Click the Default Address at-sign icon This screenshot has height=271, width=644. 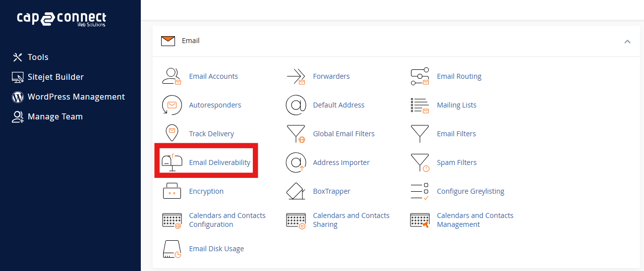click(x=296, y=105)
